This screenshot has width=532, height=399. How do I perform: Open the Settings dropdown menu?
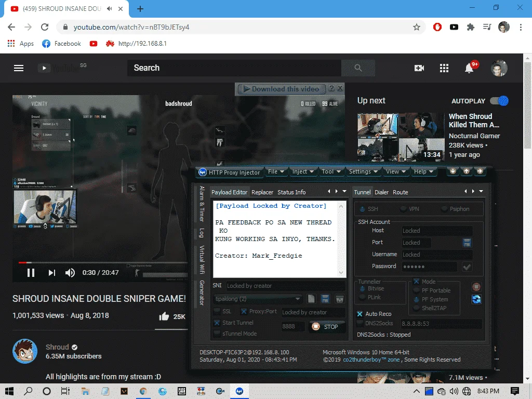coord(363,171)
